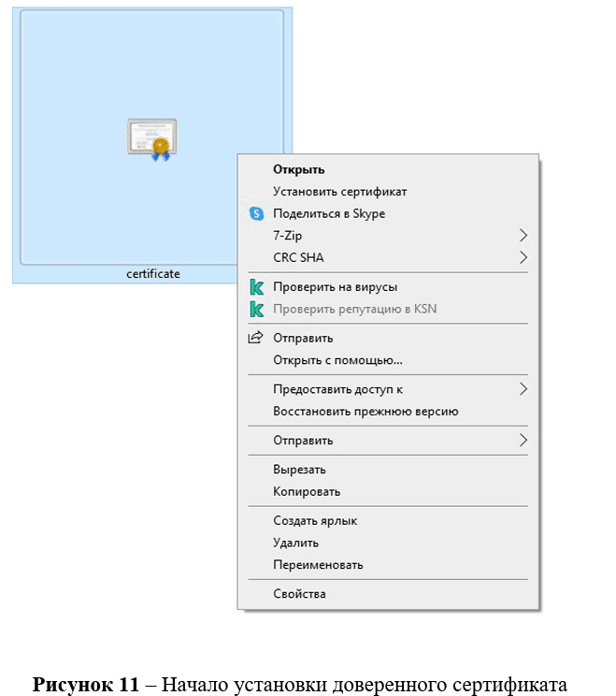Choose 'Копировать' from the context menu

click(x=307, y=491)
